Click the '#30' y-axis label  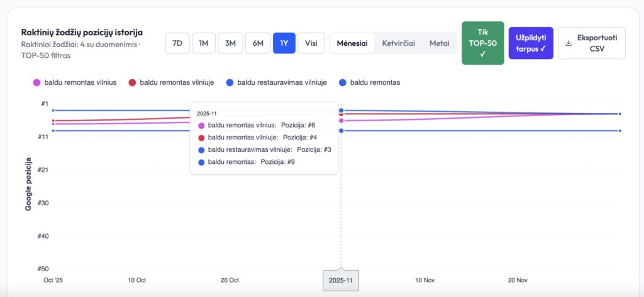click(43, 203)
